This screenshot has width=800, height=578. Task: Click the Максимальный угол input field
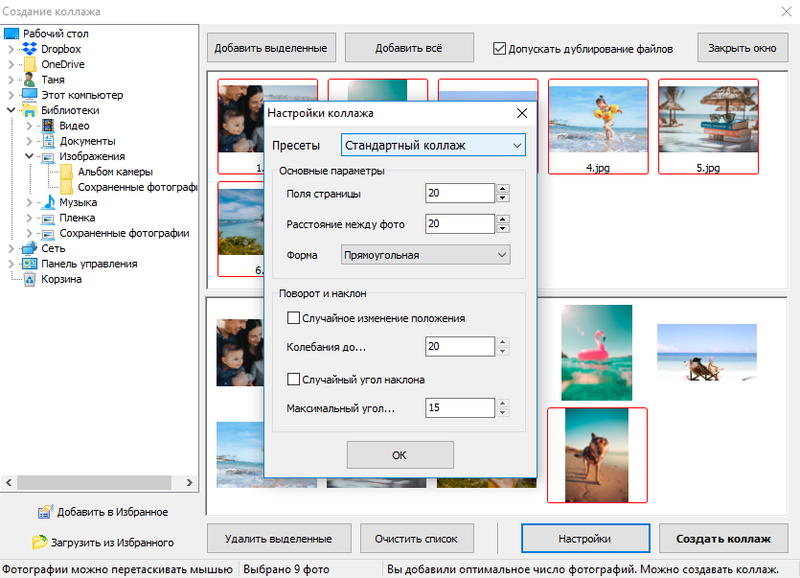click(x=460, y=408)
